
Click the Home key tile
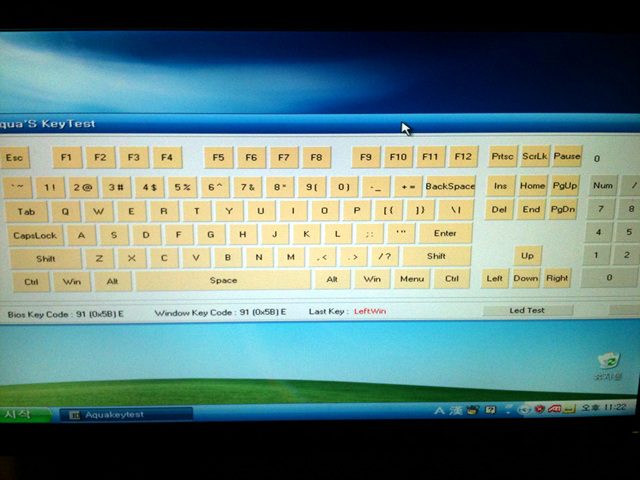(533, 186)
